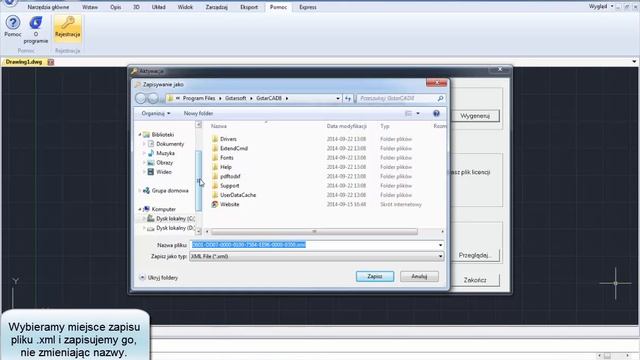Switch to the Opis ribbon tab

tap(116, 7)
